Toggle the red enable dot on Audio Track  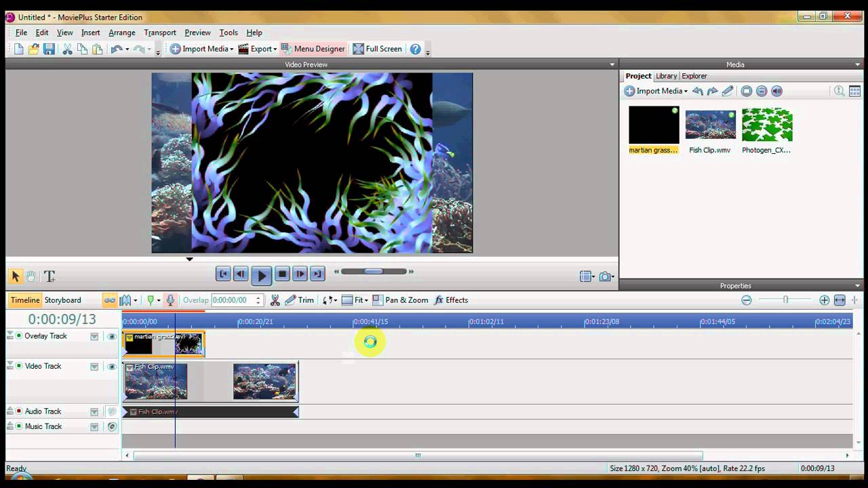pyautogui.click(x=19, y=411)
